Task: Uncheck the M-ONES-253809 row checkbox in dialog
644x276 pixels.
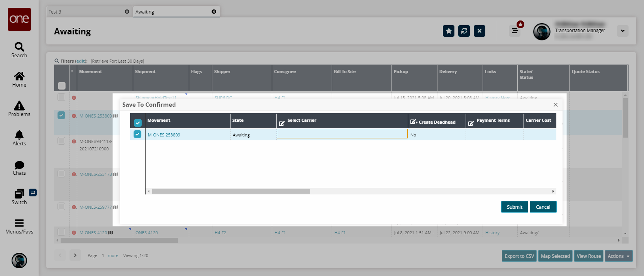Action: point(137,134)
